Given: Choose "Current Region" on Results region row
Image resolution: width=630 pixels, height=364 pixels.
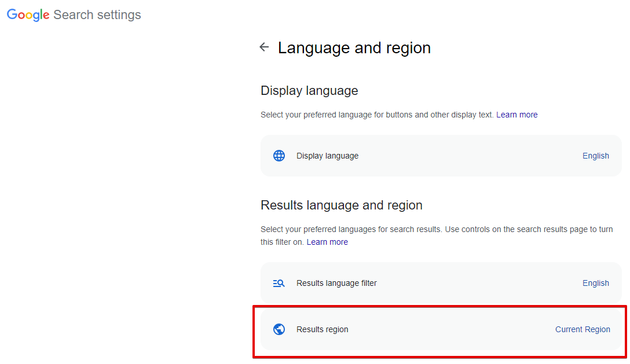Looking at the screenshot, I should (x=583, y=329).
